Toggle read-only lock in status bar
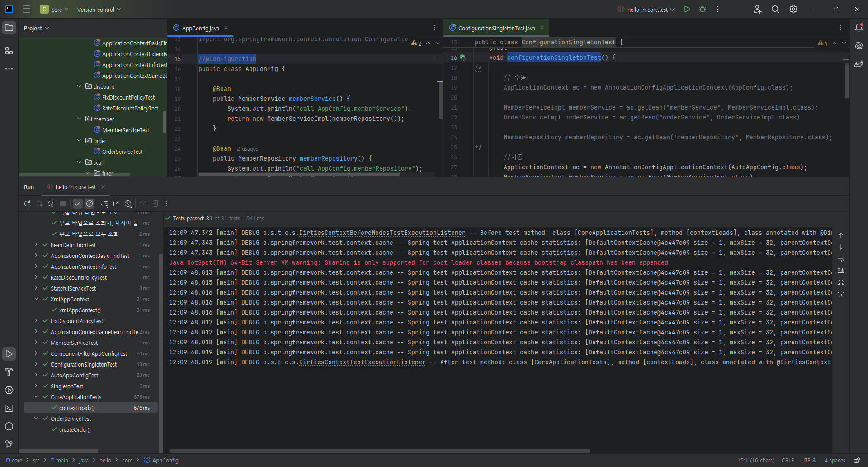 [x=857, y=460]
